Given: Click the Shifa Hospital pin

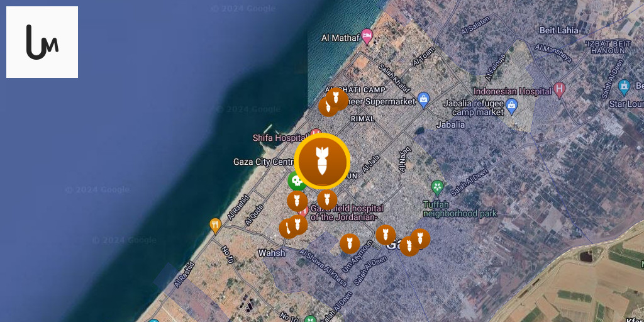Looking at the screenshot, I should pyautogui.click(x=316, y=134).
